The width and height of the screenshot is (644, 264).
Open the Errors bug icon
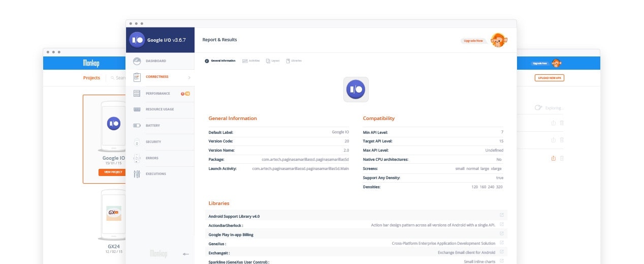point(137,158)
